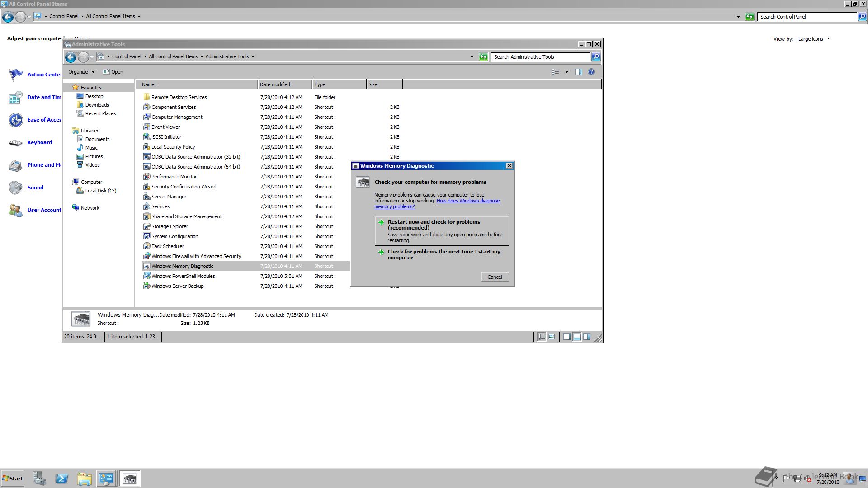Go back in the Administrative Tools window
Image resolution: width=868 pixels, height=488 pixels.
click(71, 57)
